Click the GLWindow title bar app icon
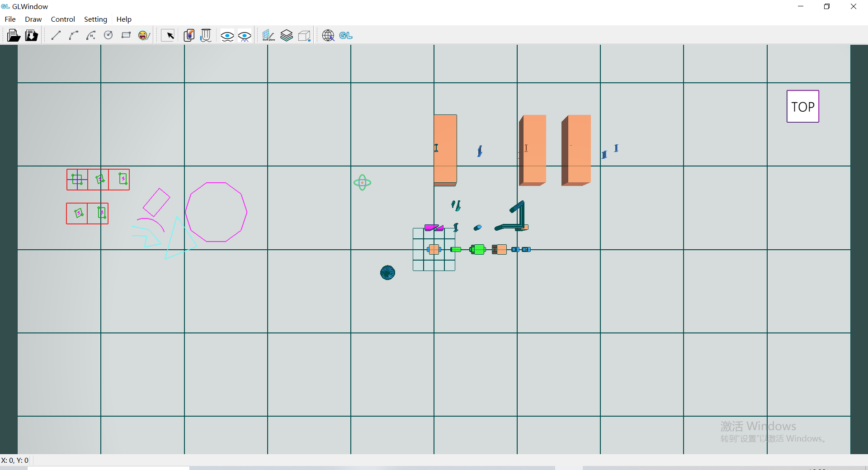This screenshot has width=868, height=470. click(x=5, y=6)
